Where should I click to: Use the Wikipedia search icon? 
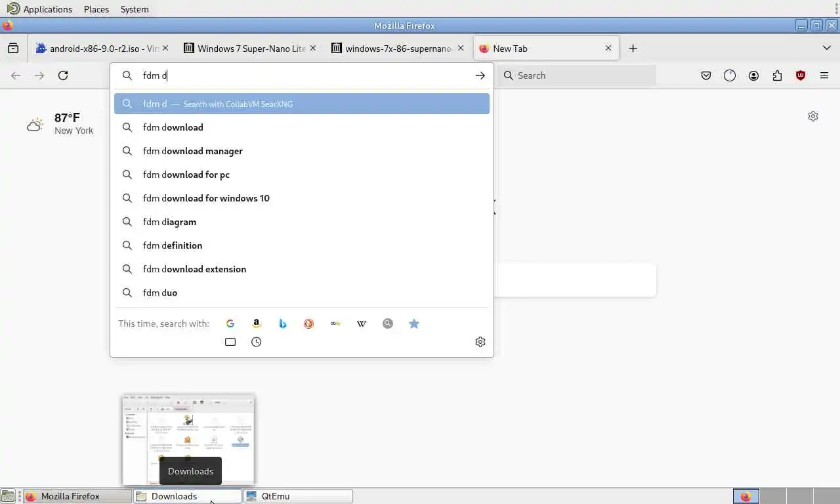(x=362, y=324)
